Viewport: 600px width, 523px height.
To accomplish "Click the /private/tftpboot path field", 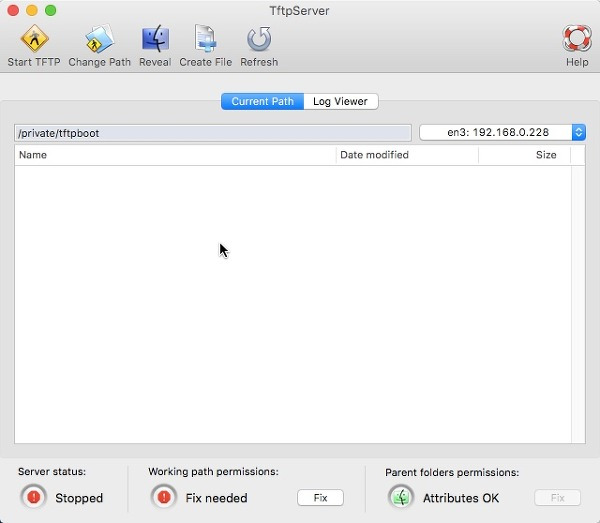I will pos(213,133).
